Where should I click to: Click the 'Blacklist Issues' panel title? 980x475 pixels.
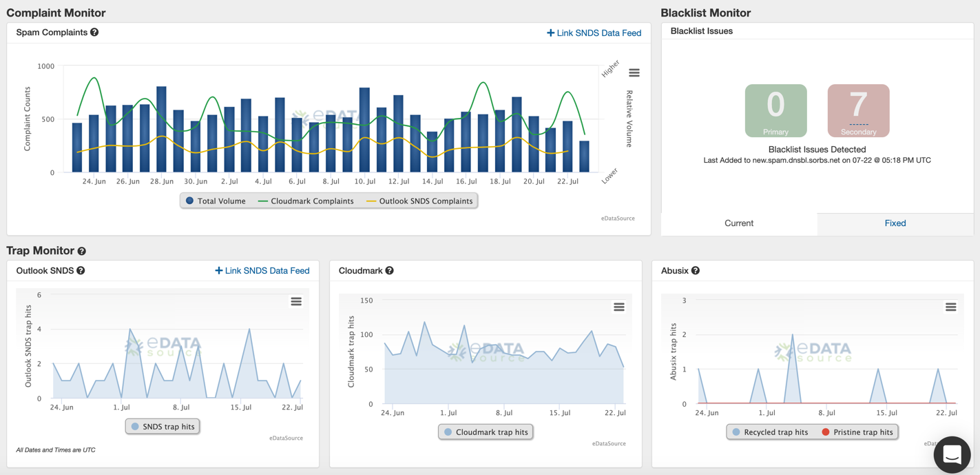click(x=702, y=31)
